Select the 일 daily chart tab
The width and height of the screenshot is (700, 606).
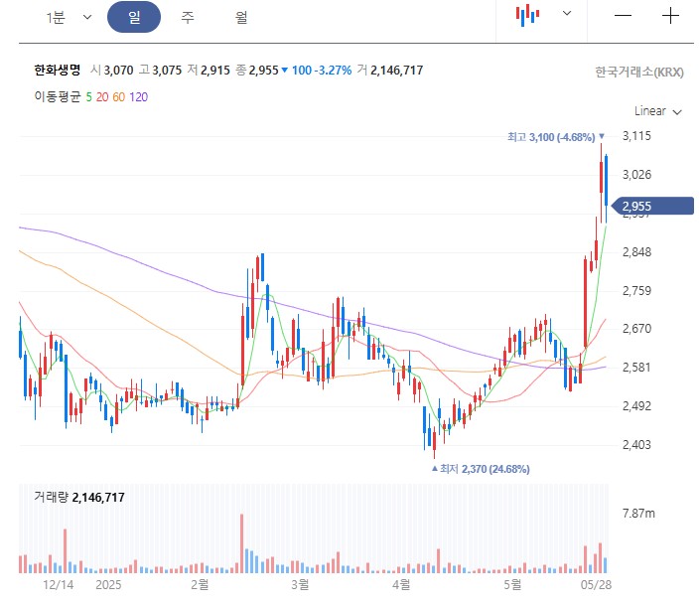coord(134,17)
